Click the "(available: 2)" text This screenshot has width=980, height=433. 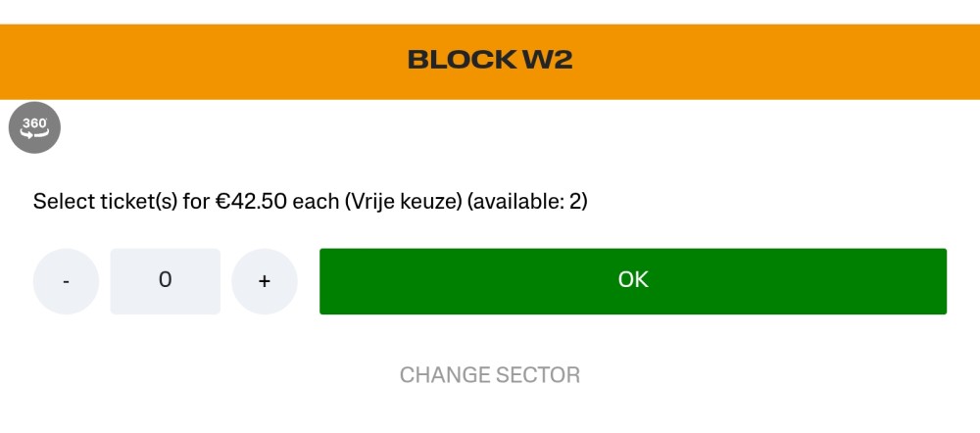coord(527,202)
